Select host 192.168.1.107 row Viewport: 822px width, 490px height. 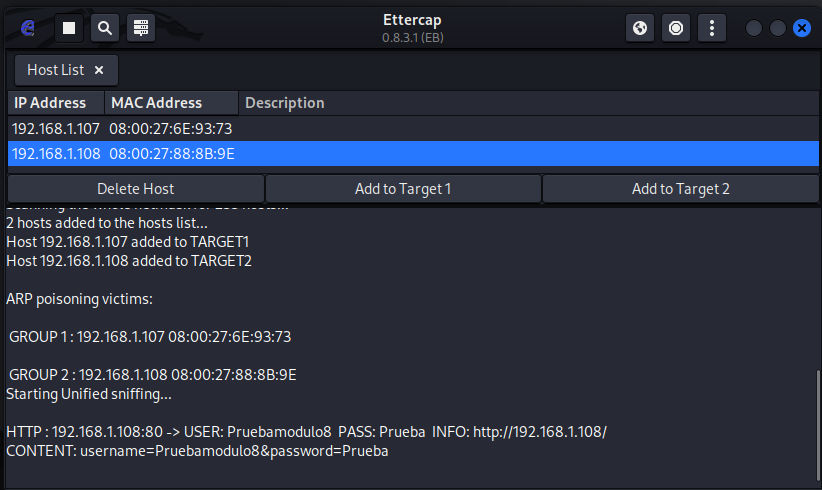(413, 128)
